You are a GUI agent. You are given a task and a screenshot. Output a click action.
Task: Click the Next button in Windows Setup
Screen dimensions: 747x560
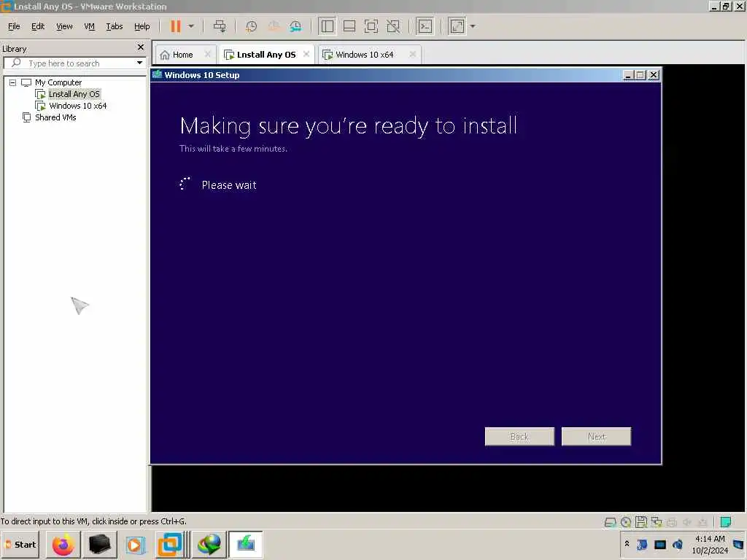[x=597, y=437]
